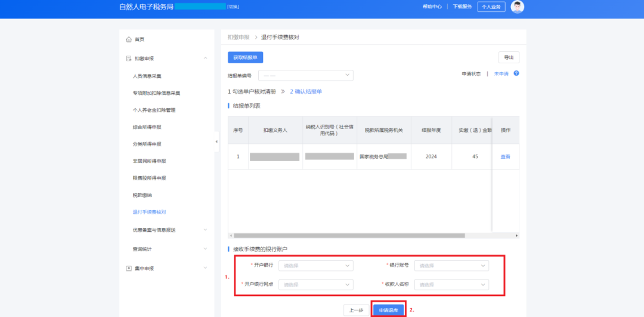644x317 pixels.
Task: Expand the 查询统计 menu
Action: [x=205, y=249]
